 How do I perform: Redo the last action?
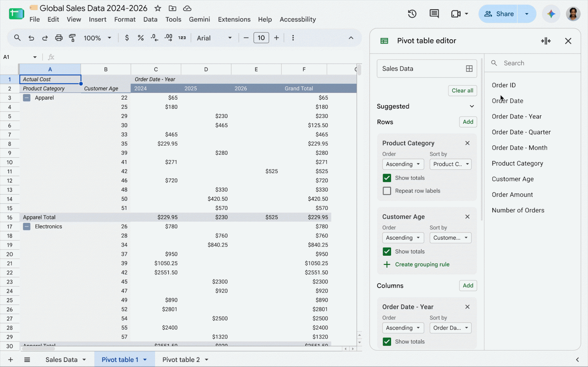(45, 38)
